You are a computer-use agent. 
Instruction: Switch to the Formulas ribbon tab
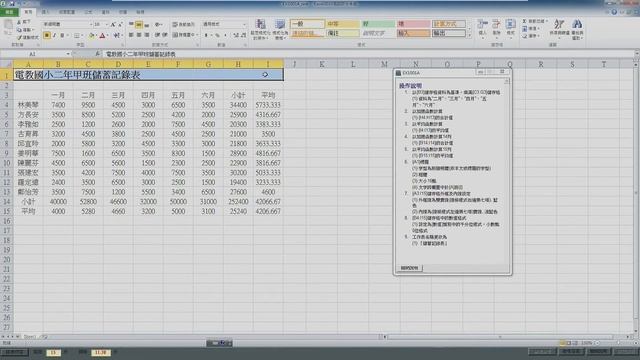click(88, 12)
